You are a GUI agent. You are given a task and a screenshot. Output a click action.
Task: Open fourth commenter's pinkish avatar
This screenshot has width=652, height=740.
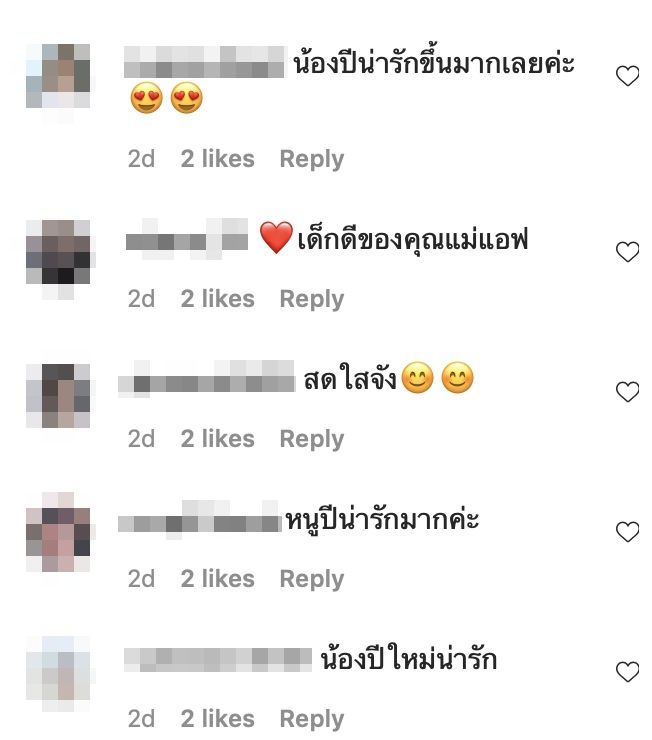58,532
